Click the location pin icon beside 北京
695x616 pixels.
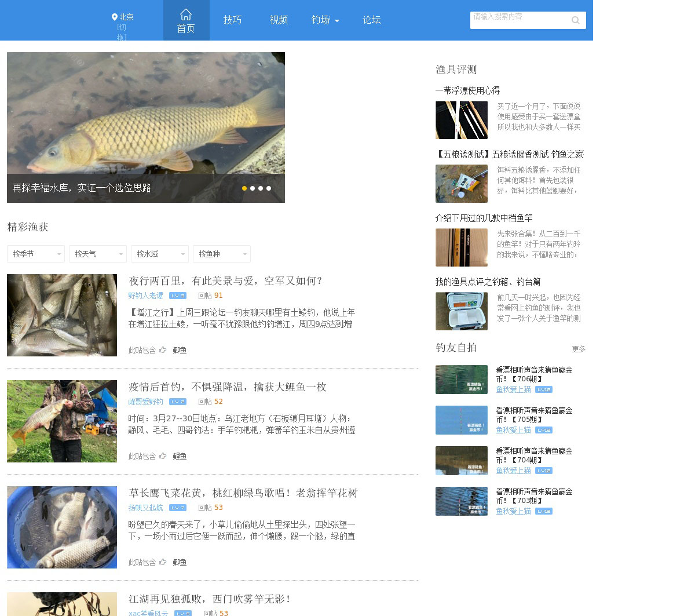[x=115, y=17]
